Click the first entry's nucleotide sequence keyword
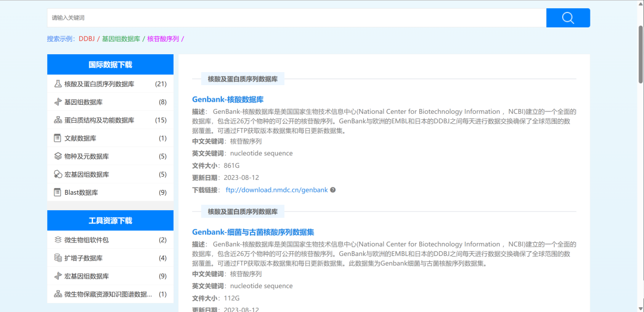The width and height of the screenshot is (644, 312). point(261,154)
